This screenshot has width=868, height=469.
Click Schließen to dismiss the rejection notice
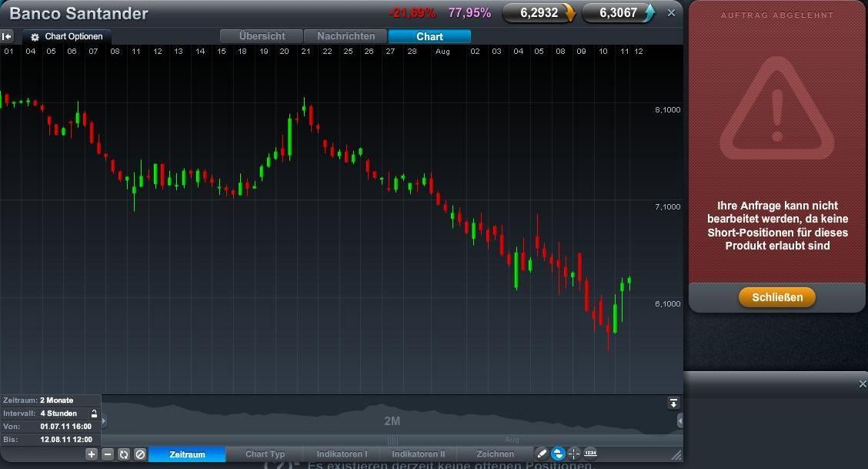[x=777, y=297]
